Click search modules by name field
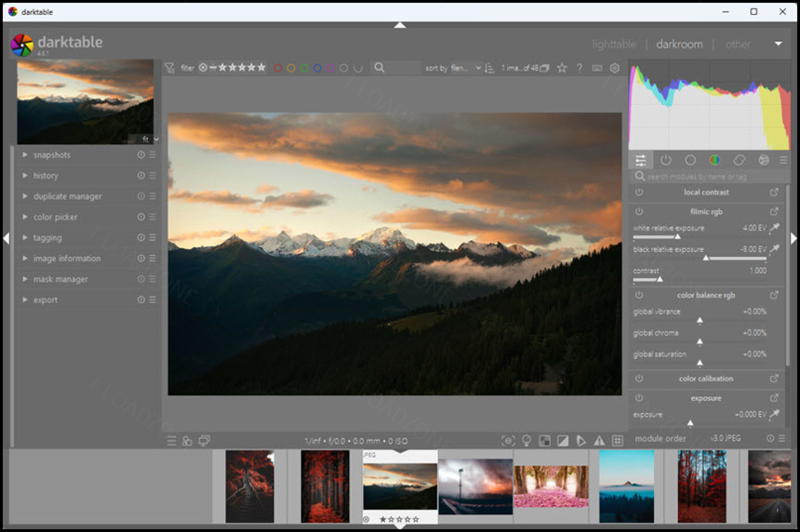 (709, 177)
